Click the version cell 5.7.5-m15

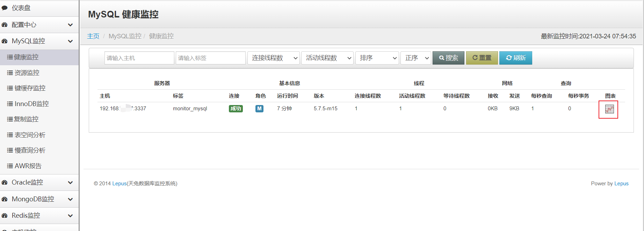pyautogui.click(x=325, y=109)
